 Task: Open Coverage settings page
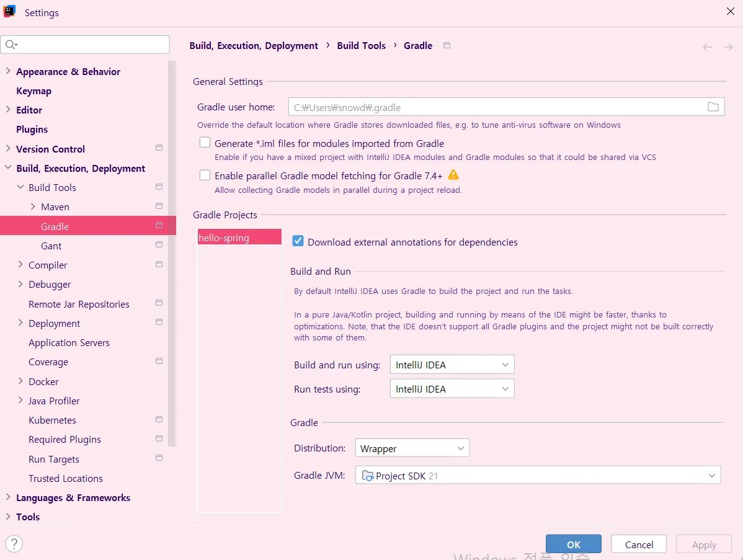point(48,362)
